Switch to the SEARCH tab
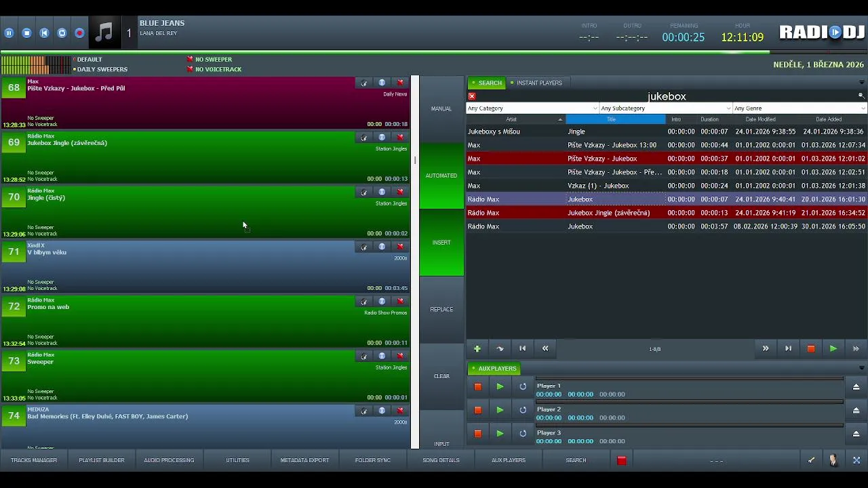 [x=487, y=83]
